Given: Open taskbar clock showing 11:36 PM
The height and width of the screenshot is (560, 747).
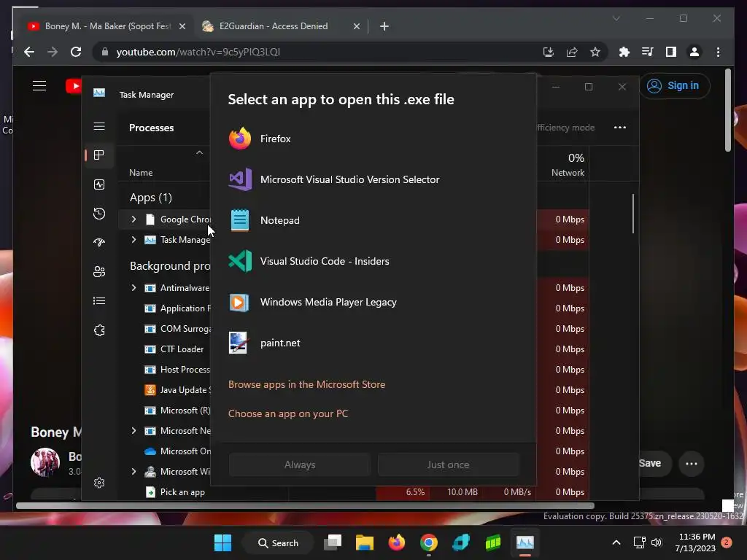Looking at the screenshot, I should pos(695,542).
